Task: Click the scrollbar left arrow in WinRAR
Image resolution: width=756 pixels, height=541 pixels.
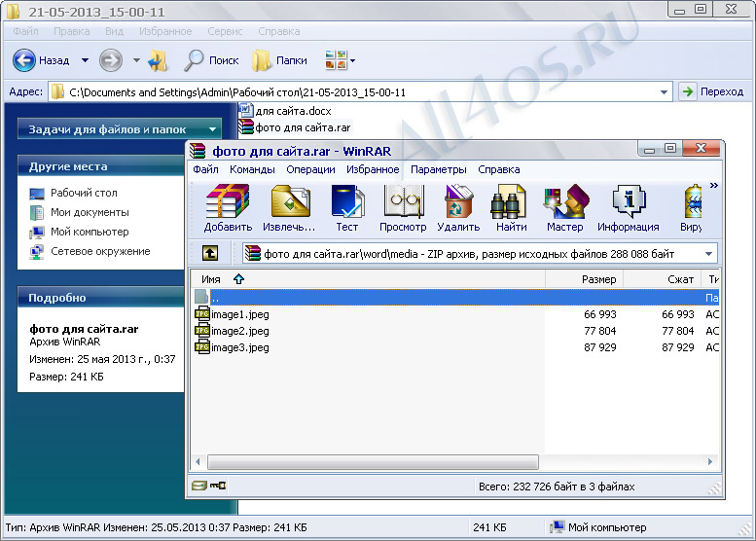Action: (198, 461)
